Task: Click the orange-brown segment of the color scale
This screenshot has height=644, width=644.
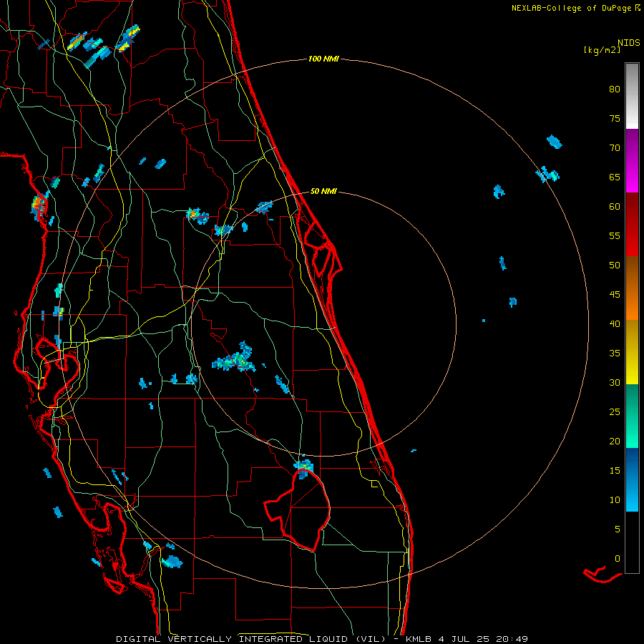Action: tap(632, 288)
